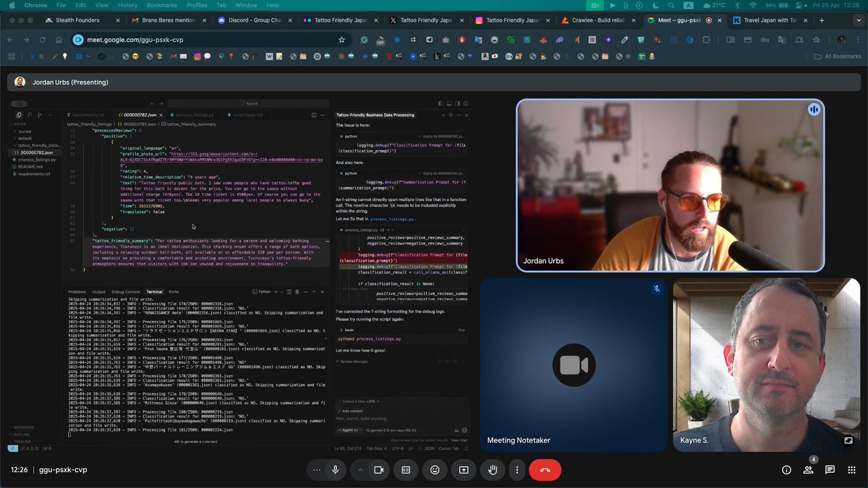The width and height of the screenshot is (868, 488).
Task: Open the Chrome home page icon
Action: [x=58, y=40]
